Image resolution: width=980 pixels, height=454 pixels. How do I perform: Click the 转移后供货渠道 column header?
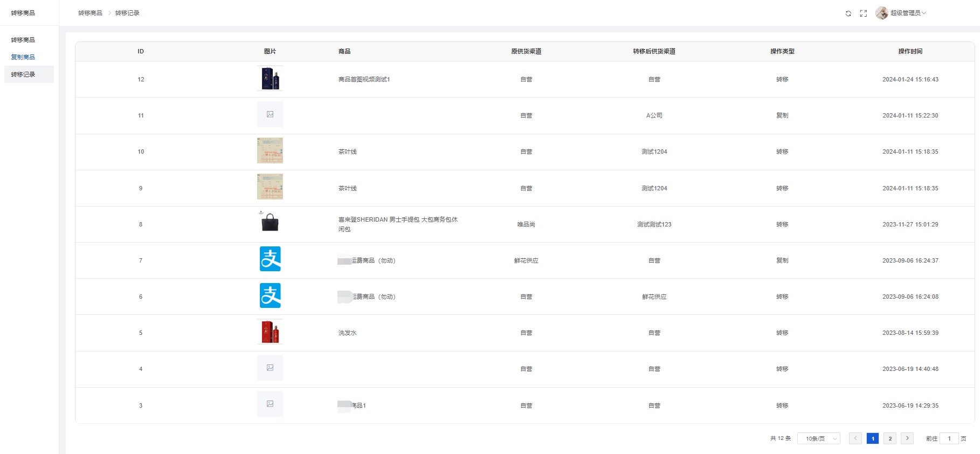pos(654,52)
